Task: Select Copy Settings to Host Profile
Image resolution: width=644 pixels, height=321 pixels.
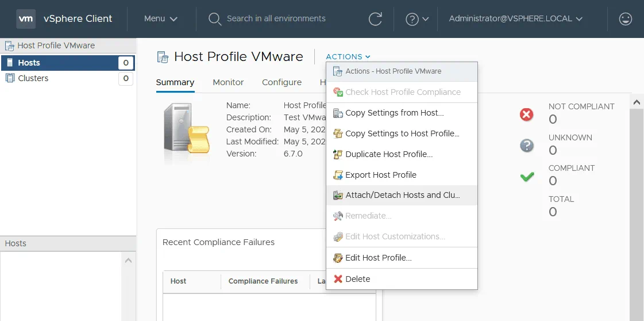Action: [402, 133]
